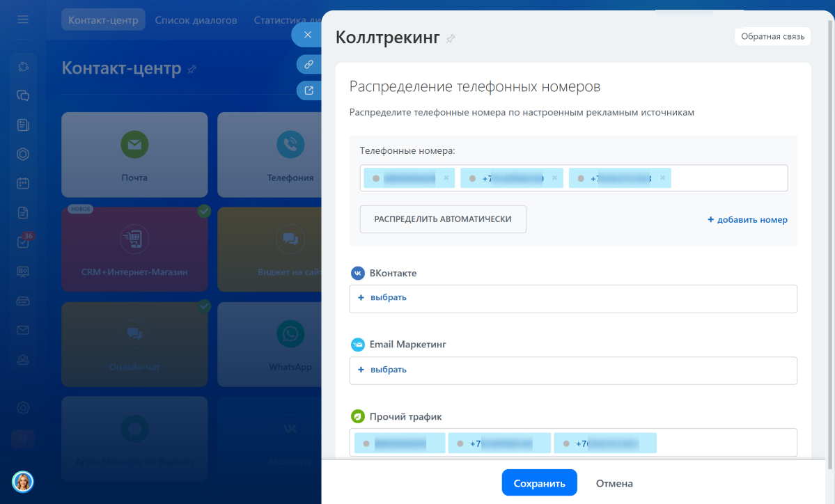835x504 pixels.
Task: Click the user avatar at bottom left
Action: [23, 481]
